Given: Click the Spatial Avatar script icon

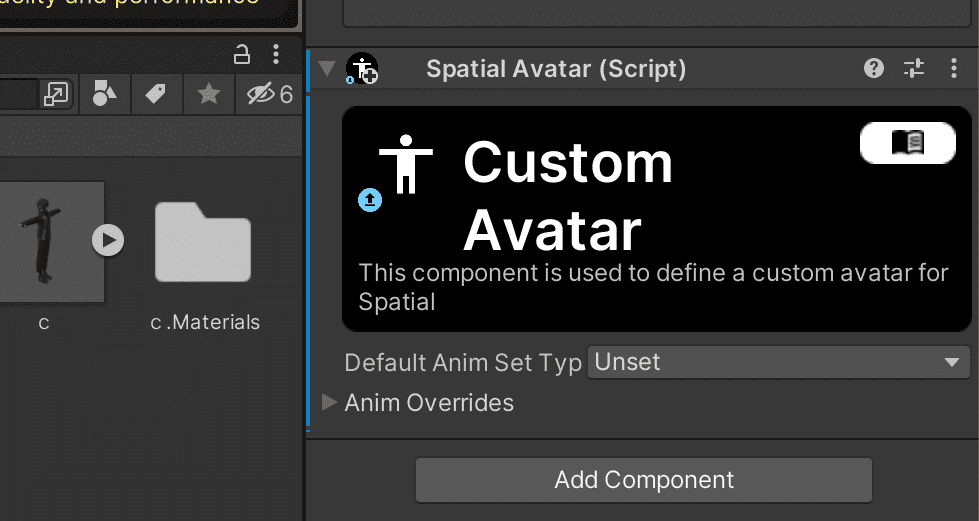Looking at the screenshot, I should (x=361, y=69).
